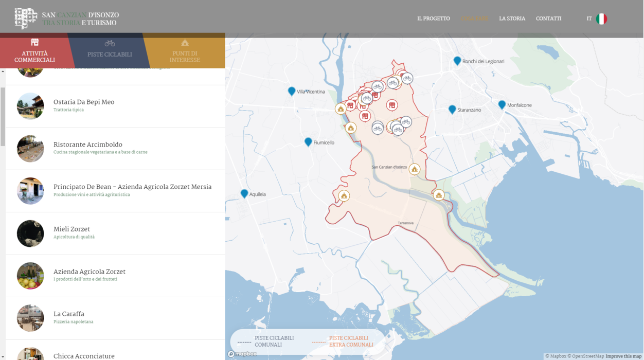Open the Contatti page

(x=548, y=19)
